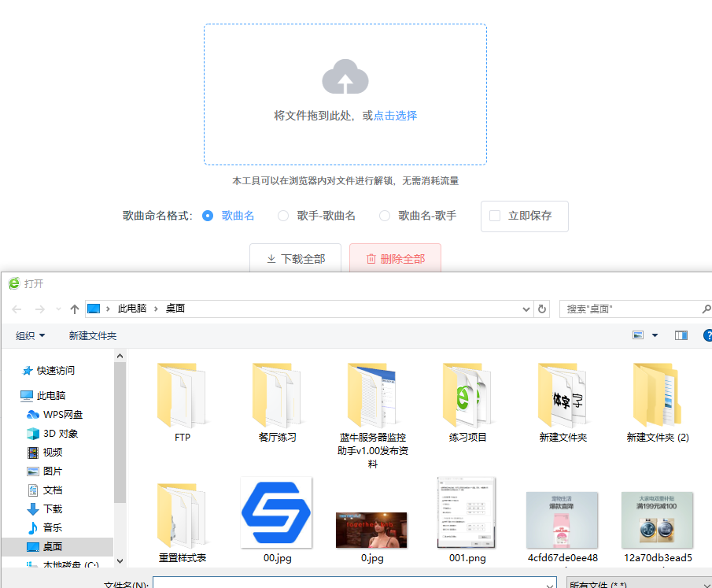Open the view options dropdown arrow
The image size is (712, 588).
pyautogui.click(x=655, y=335)
